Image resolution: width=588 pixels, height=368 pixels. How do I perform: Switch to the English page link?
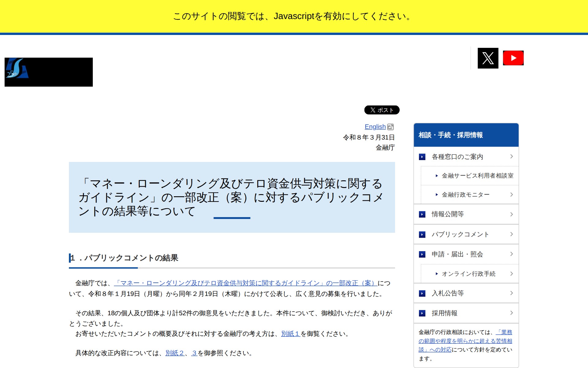(375, 127)
